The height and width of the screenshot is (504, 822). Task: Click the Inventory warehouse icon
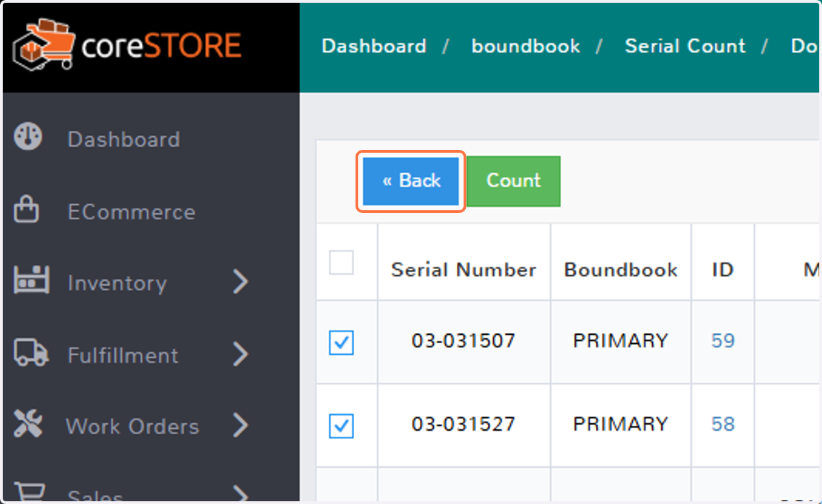(32, 281)
